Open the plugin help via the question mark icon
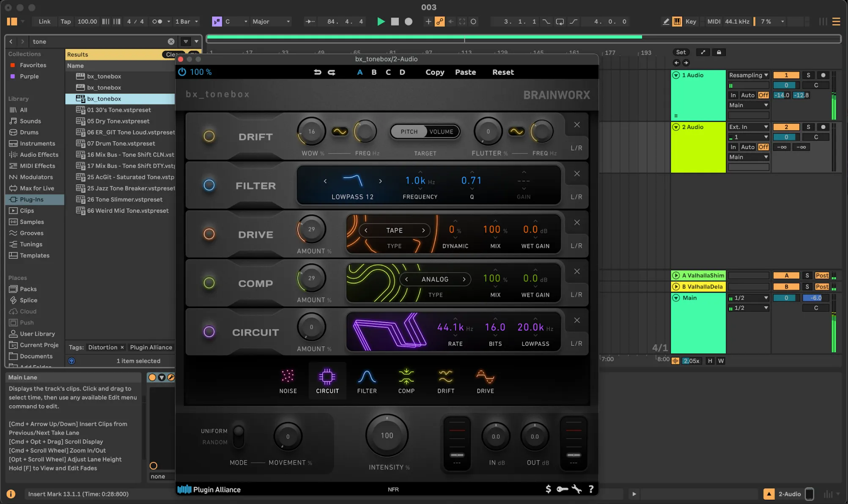Image resolution: width=848 pixels, height=504 pixels. (591, 489)
